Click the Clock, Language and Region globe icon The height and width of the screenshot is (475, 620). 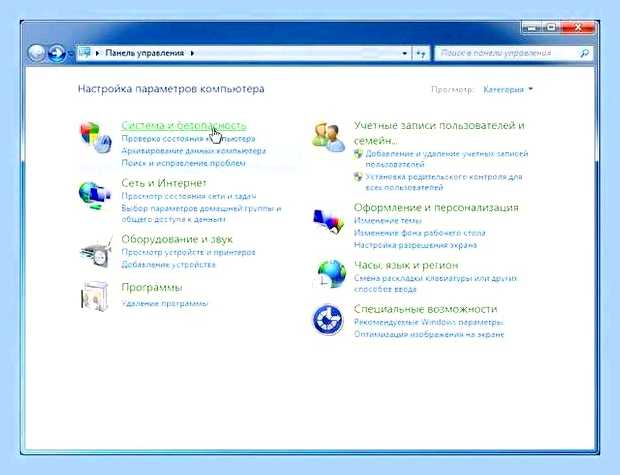[331, 274]
